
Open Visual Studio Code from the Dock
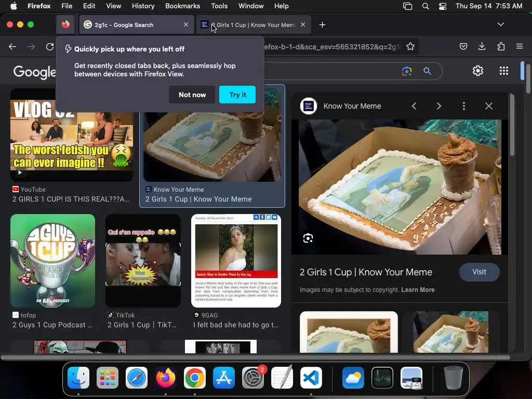[x=311, y=378]
